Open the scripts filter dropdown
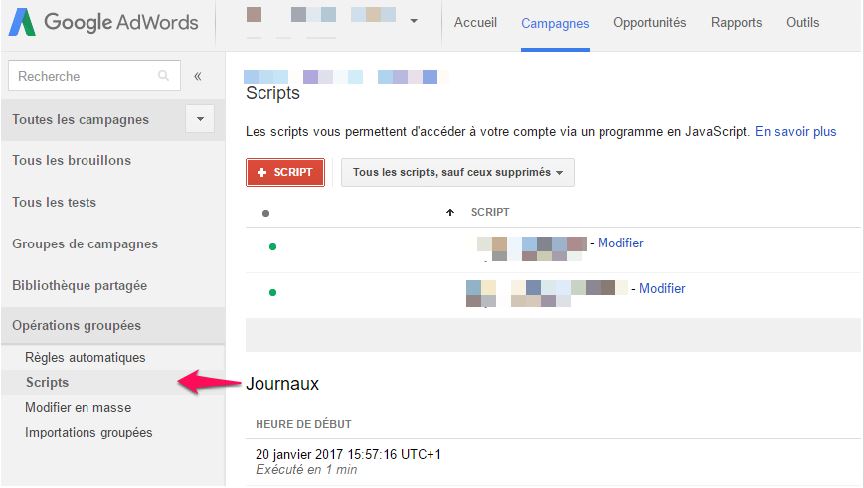864x488 pixels. tap(457, 172)
